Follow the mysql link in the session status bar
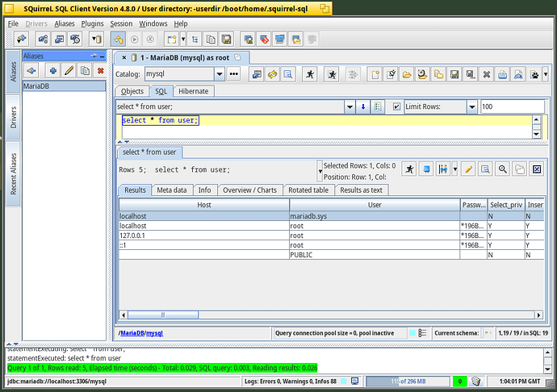557x392 pixels. [154, 333]
